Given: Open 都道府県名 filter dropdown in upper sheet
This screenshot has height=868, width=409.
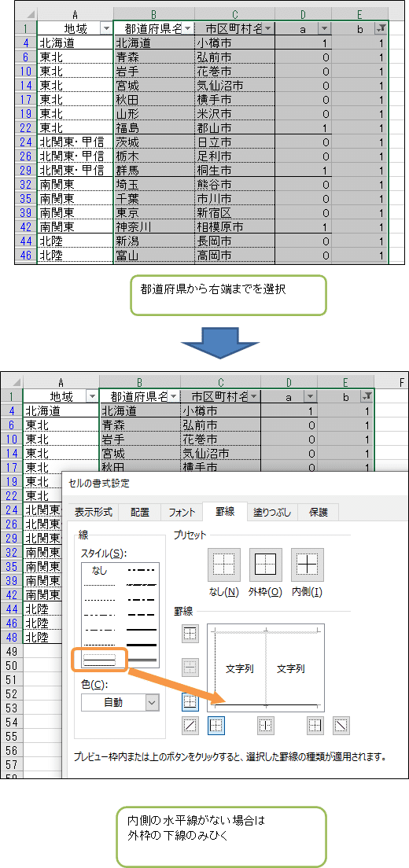Looking at the screenshot, I should click(188, 29).
